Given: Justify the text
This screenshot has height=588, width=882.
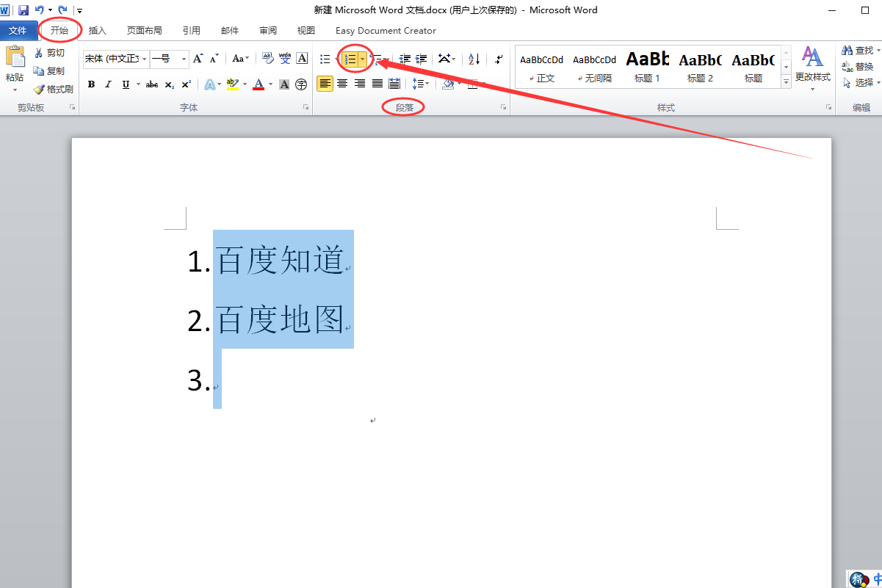Looking at the screenshot, I should (x=377, y=84).
